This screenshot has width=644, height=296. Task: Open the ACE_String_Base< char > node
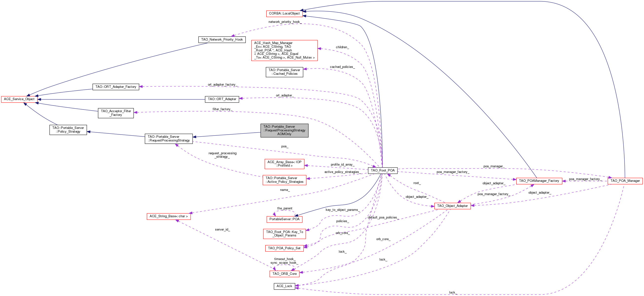168,216
